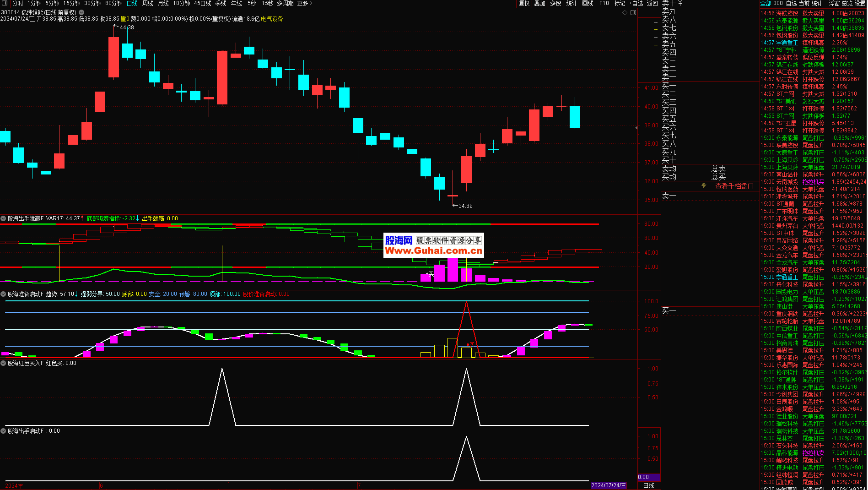Viewport: 868px width, 490px height.
Task: Open the 更多 periods dropdown
Action: (x=305, y=3)
